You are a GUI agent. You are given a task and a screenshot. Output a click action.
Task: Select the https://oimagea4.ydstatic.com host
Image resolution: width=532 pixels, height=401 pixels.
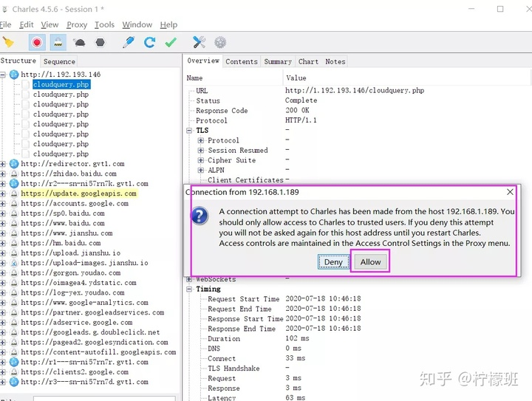click(x=78, y=283)
